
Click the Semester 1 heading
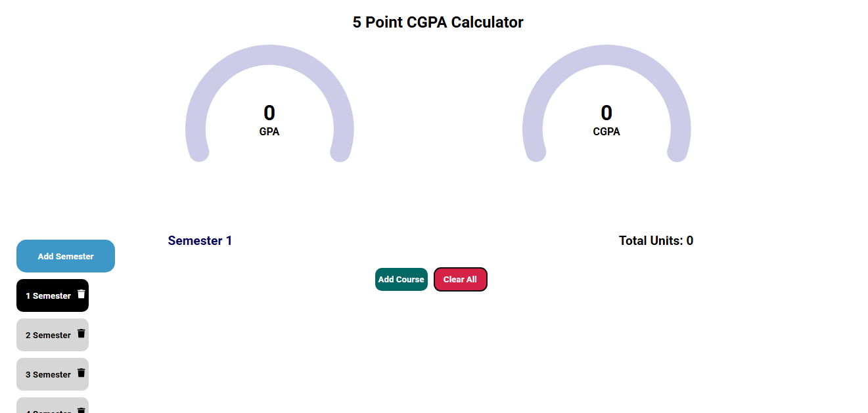coord(200,241)
